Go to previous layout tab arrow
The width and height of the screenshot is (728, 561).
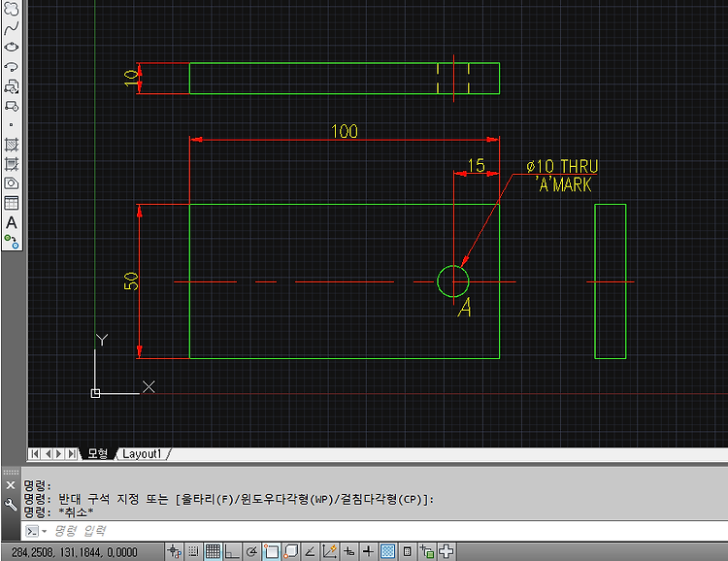click(x=48, y=453)
